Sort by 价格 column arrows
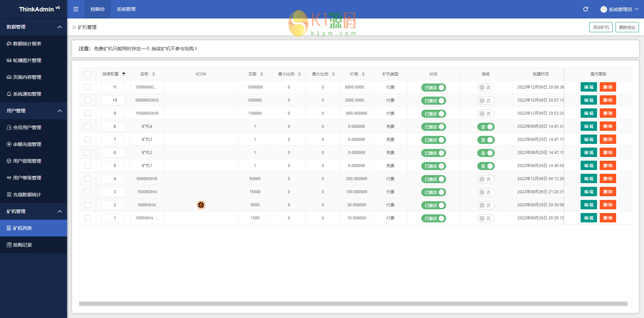Screen dimensions: 644x318 [x=363, y=74]
